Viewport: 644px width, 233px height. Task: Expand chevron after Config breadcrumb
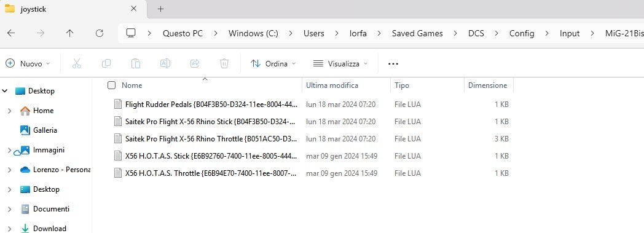click(x=547, y=34)
